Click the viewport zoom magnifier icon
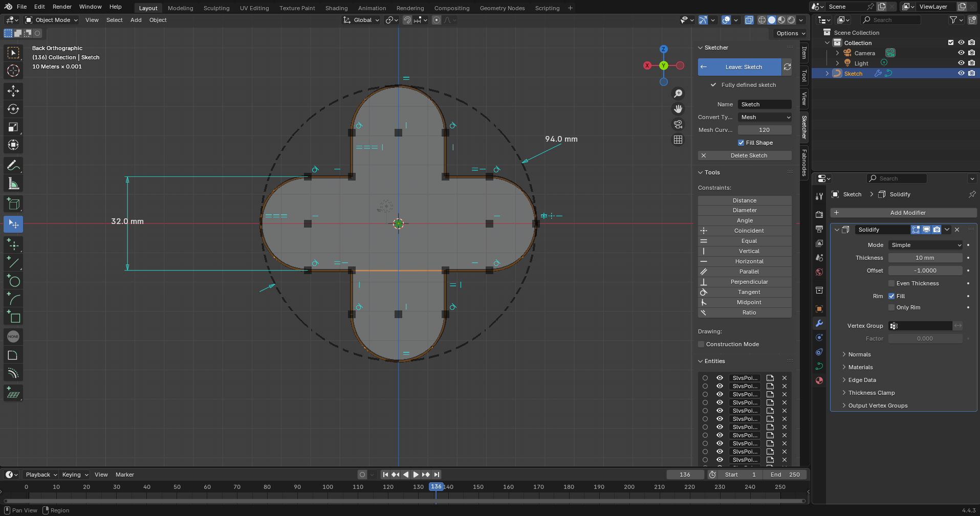 point(678,94)
